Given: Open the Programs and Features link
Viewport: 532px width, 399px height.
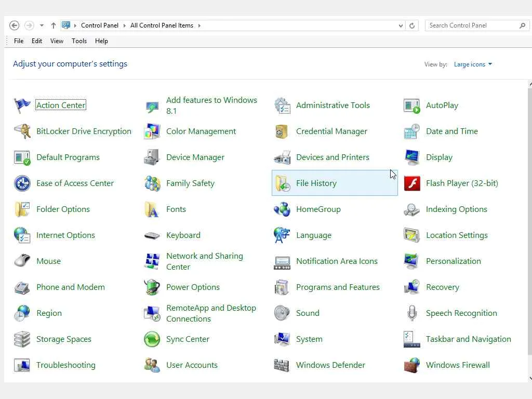Looking at the screenshot, I should (x=338, y=287).
